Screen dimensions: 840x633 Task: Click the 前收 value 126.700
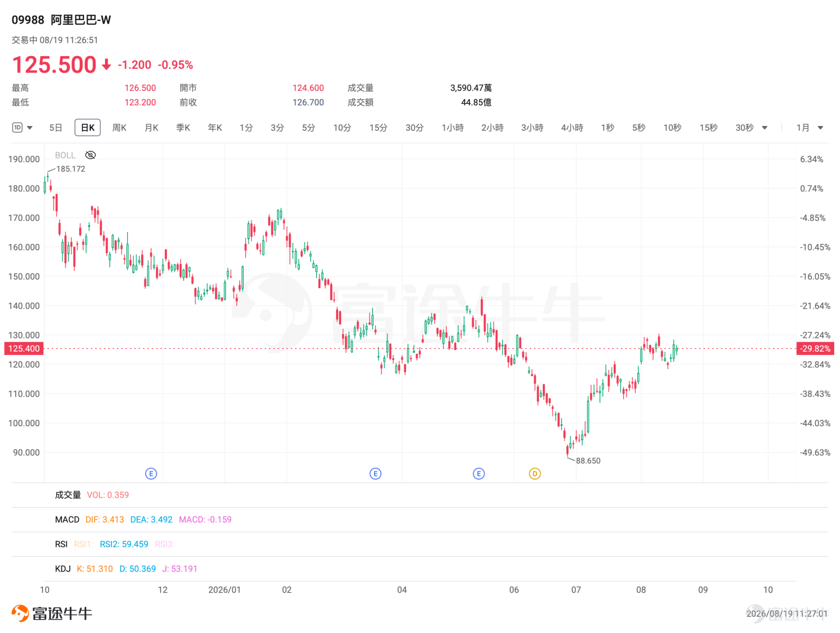pyautogui.click(x=308, y=102)
